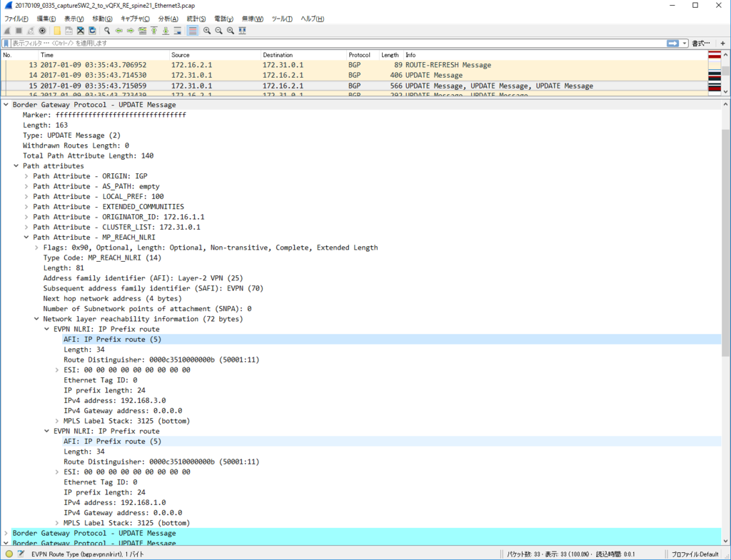Image resolution: width=731 pixels, height=560 pixels.
Task: Apply the display filter arrow button
Action: tap(672, 44)
